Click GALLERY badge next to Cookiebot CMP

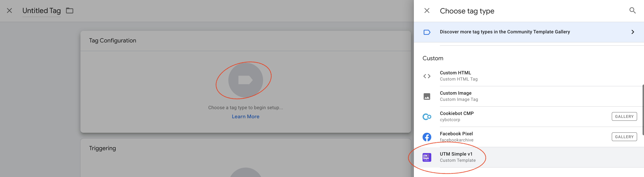pos(624,116)
